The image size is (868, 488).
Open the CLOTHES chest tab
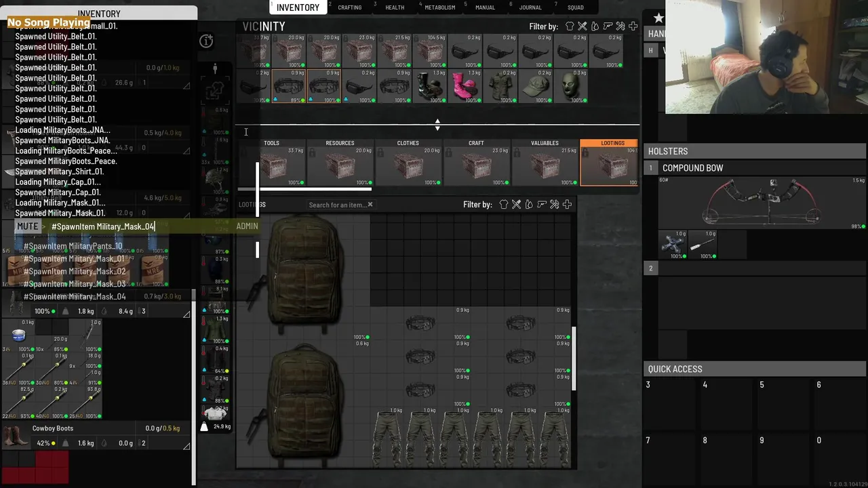tap(408, 163)
